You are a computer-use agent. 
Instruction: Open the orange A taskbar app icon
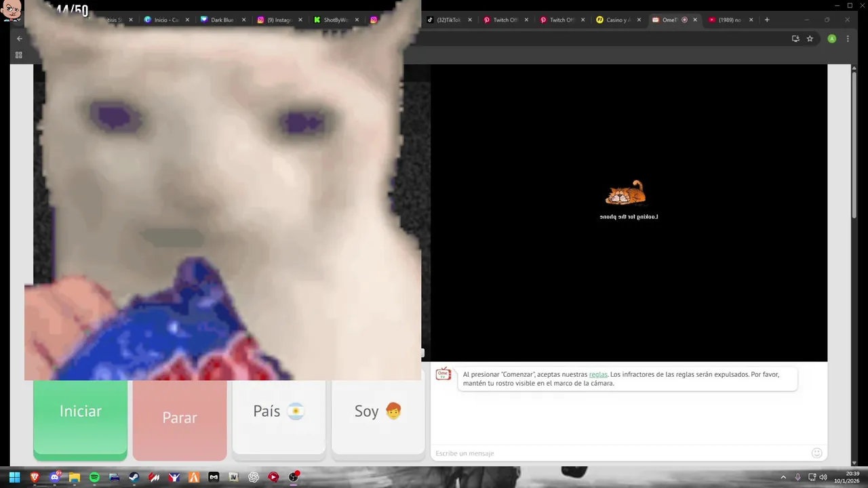[194, 477]
